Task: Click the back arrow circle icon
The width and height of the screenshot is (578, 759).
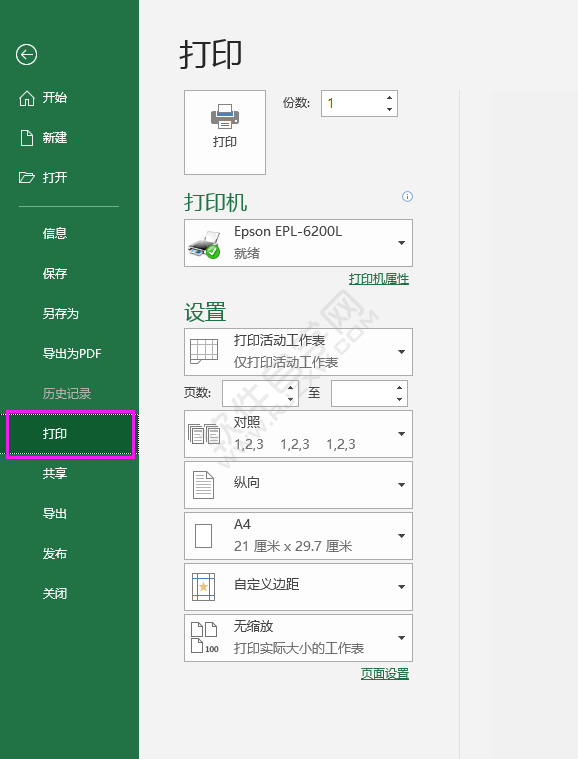Action: (26, 54)
